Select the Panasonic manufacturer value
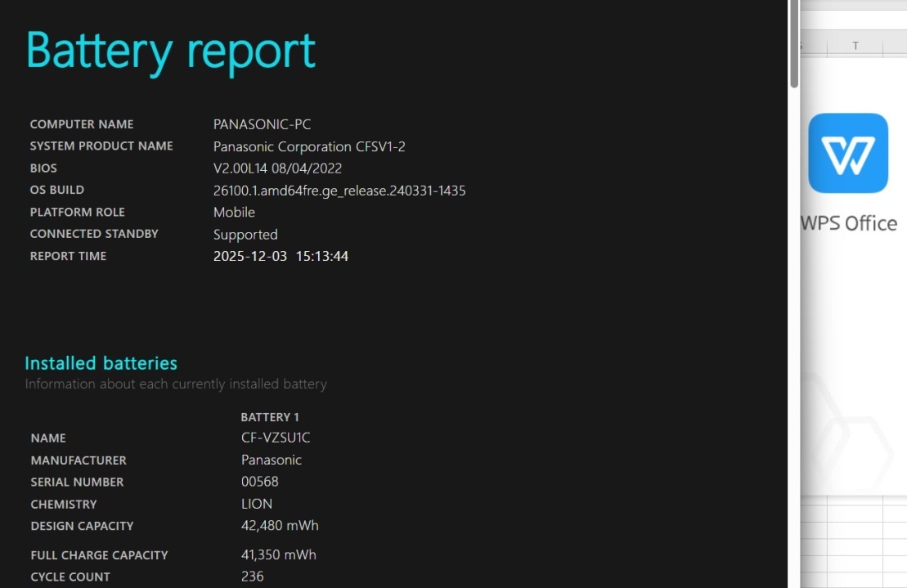This screenshot has height=588, width=907. pyautogui.click(x=272, y=460)
